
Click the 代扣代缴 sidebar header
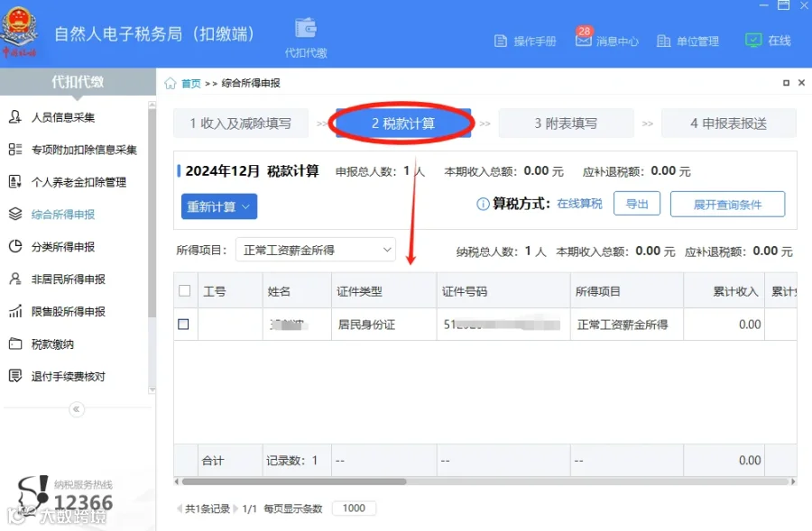(78, 81)
